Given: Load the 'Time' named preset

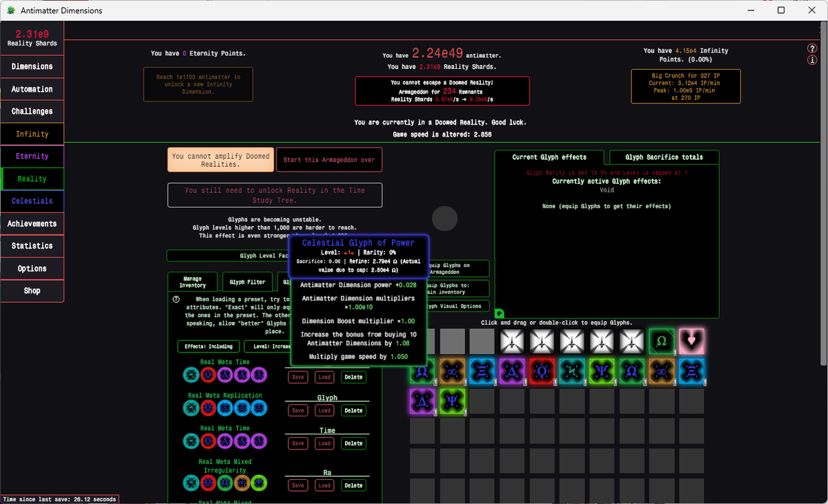Looking at the screenshot, I should (324, 443).
